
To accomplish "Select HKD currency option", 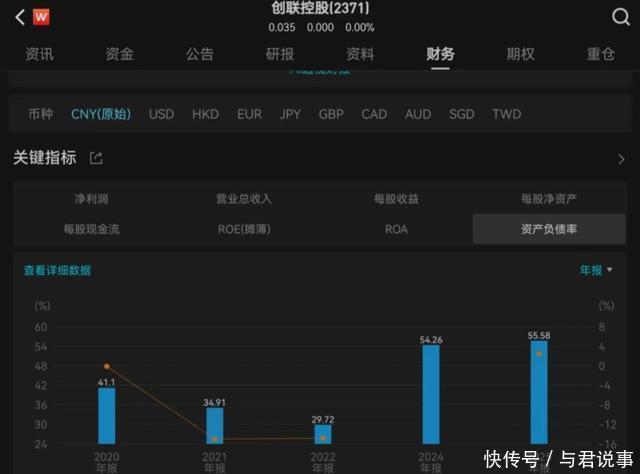I will click(205, 114).
